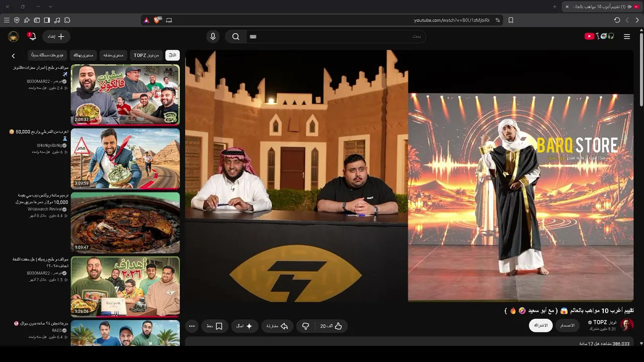The height and width of the screenshot is (362, 644).
Task: Open the TOPZ channel avatar
Action: 627,325
